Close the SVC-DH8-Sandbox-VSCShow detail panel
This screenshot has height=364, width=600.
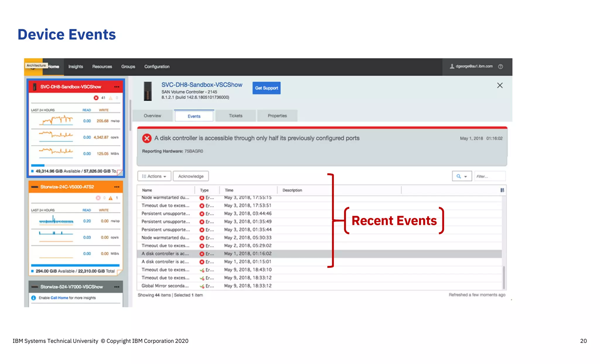coord(500,85)
